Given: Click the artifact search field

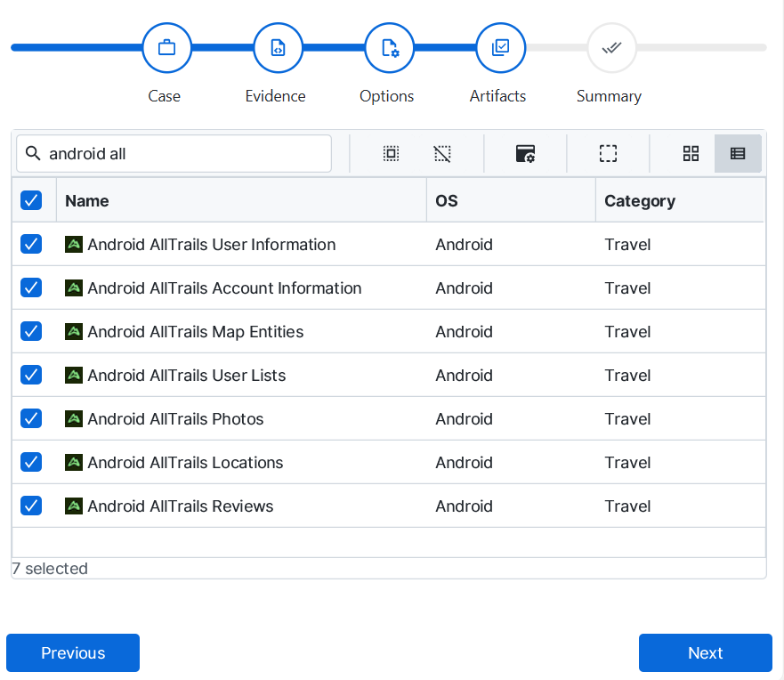Looking at the screenshot, I should [x=182, y=154].
